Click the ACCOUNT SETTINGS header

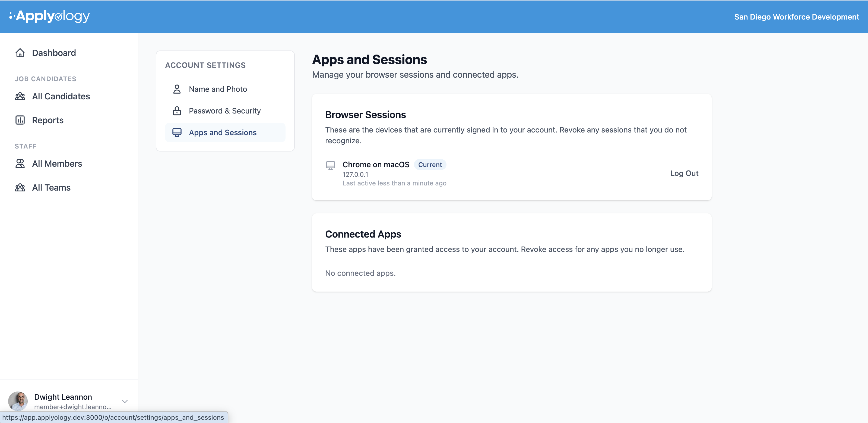pos(205,65)
